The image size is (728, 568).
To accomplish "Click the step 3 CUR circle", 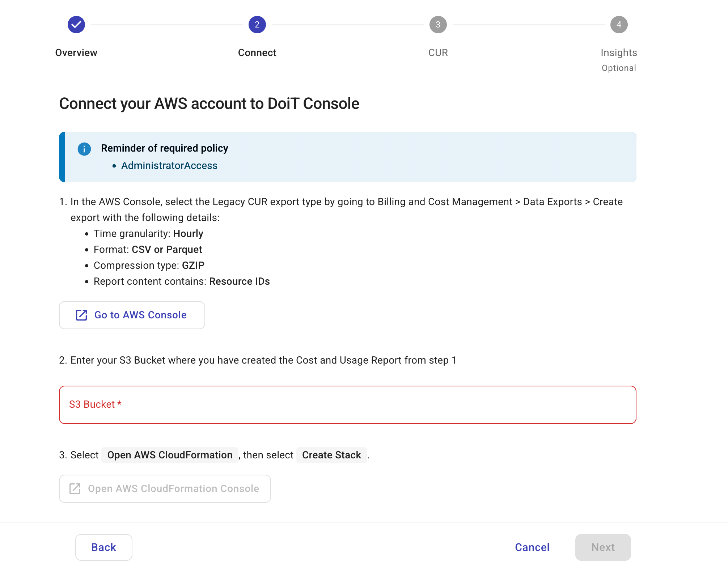I will pyautogui.click(x=438, y=25).
